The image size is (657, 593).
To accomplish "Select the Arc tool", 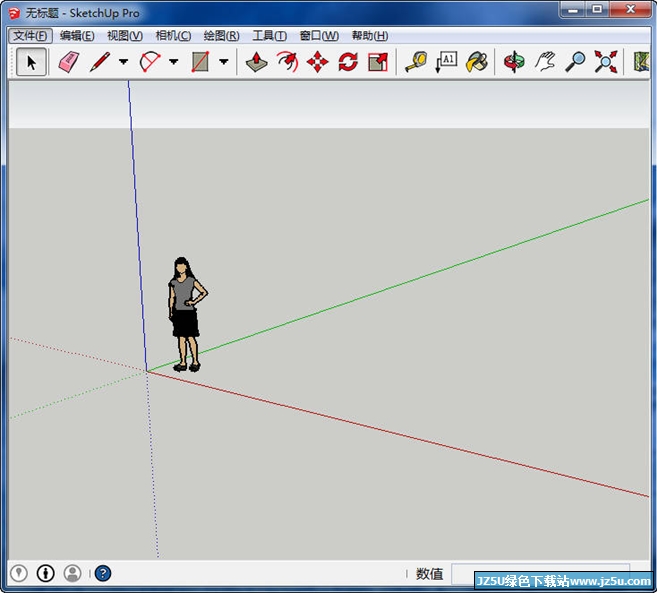I will (150, 62).
